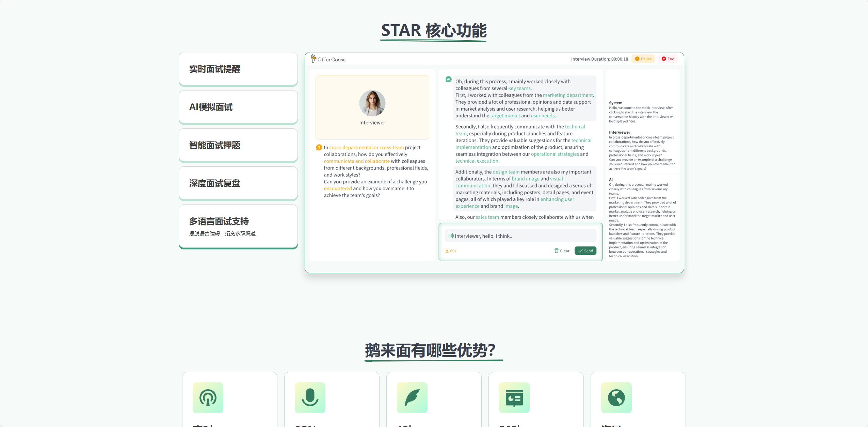
Task: Click the orange question mark icon
Action: click(x=319, y=147)
